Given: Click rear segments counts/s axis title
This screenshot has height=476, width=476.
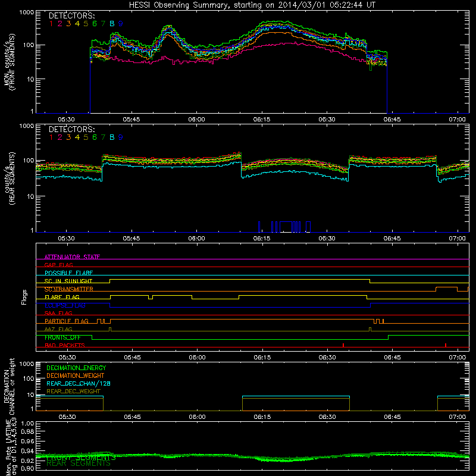Looking at the screenshot, I should pyautogui.click(x=10, y=178).
